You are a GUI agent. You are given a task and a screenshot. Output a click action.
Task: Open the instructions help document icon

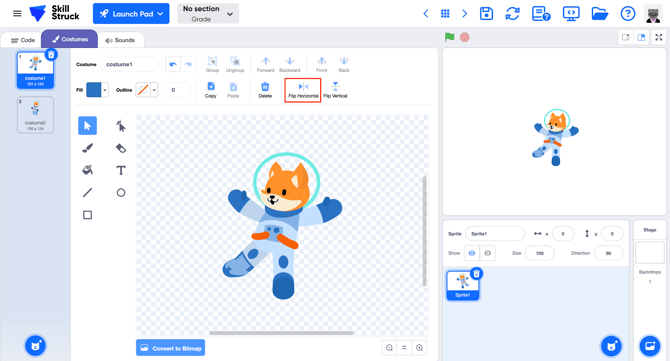pos(541,14)
